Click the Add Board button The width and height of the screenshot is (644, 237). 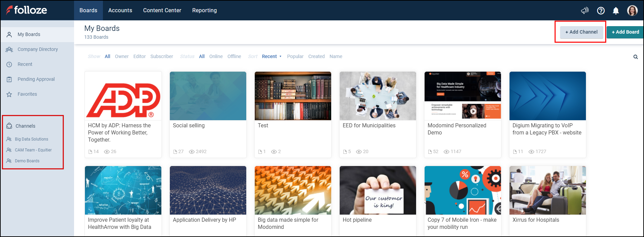click(625, 32)
